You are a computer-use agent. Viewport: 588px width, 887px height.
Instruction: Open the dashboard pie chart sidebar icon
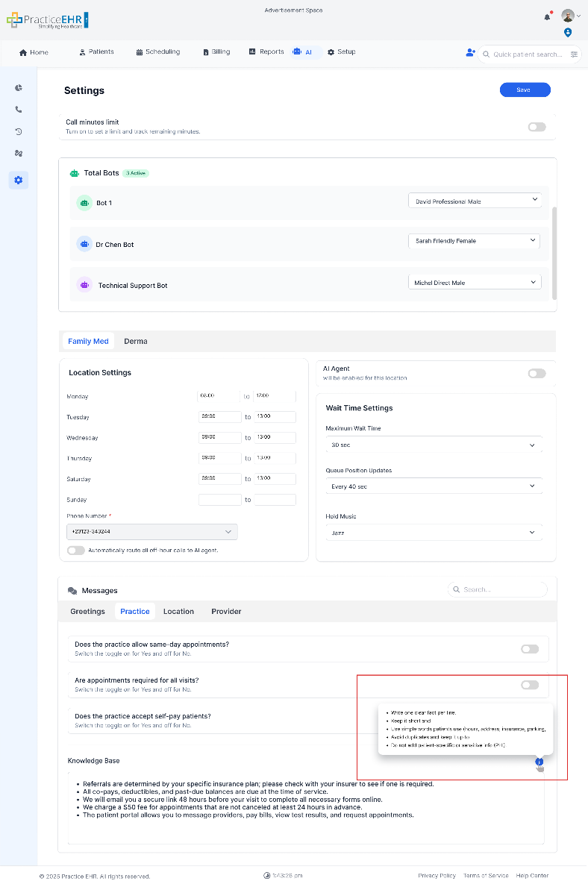click(19, 88)
